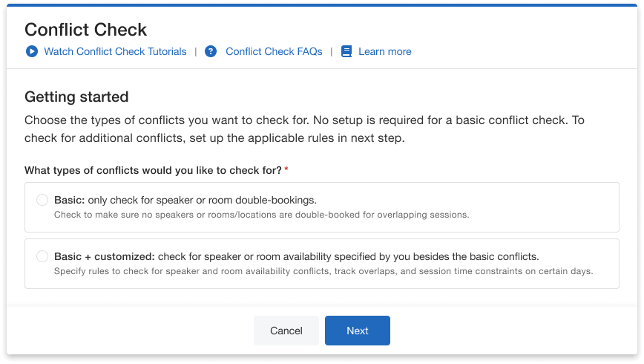Click the 'Specify rules to check' description
The height and width of the screenshot is (364, 644).
[x=323, y=271]
